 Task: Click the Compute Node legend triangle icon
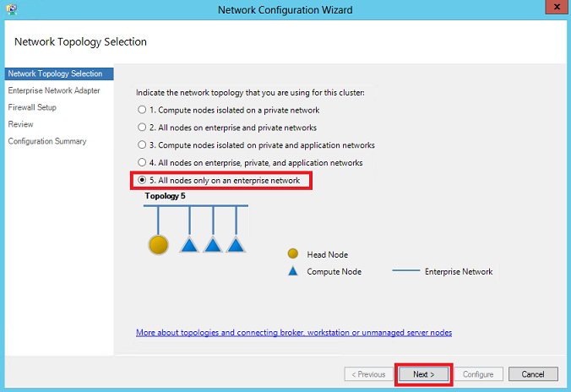coord(293,271)
